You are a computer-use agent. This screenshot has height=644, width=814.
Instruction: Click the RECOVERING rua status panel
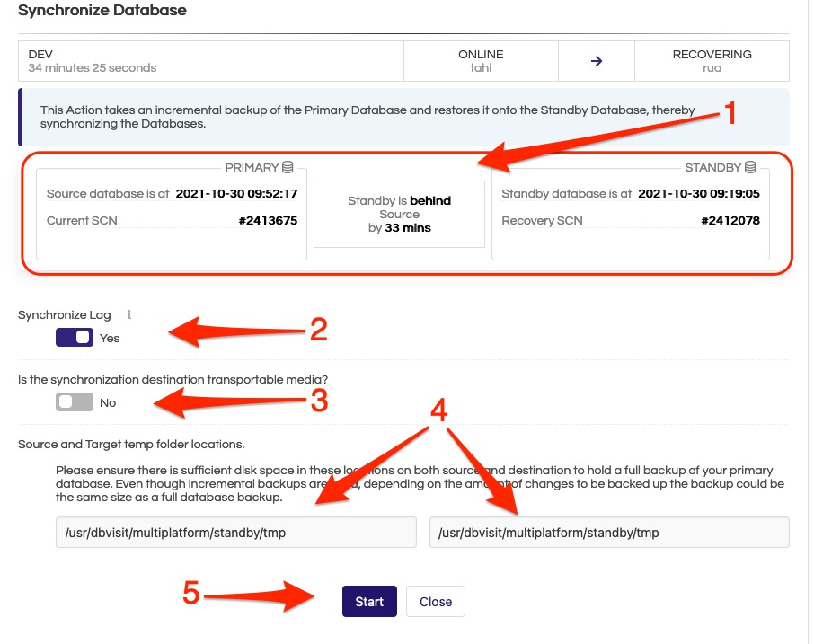[x=712, y=60]
